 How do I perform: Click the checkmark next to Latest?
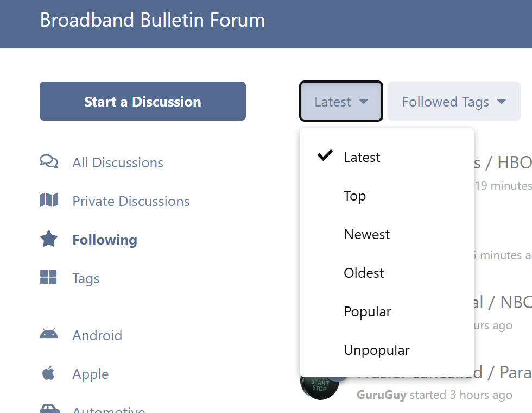tap(325, 155)
